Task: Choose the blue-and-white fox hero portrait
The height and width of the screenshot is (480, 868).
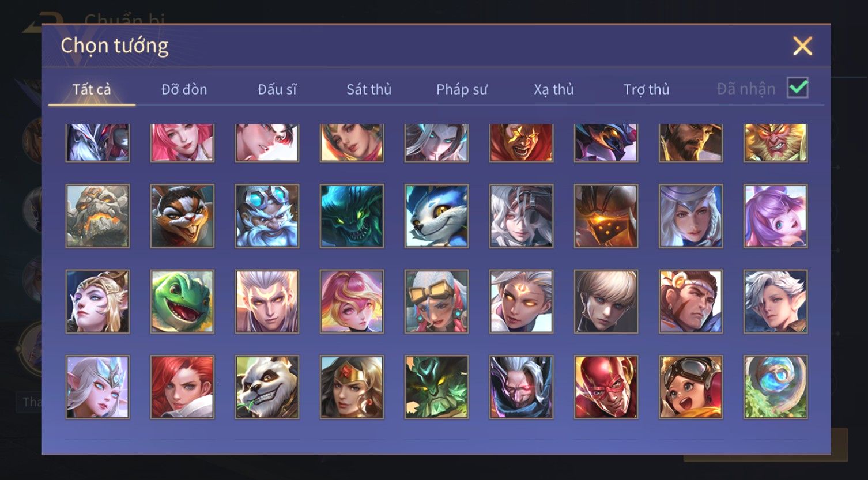Action: coord(436,216)
